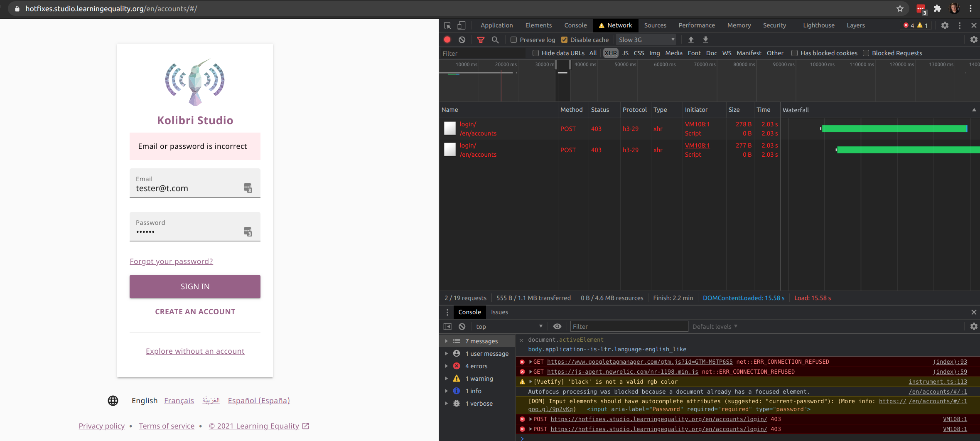The width and height of the screenshot is (980, 441).
Task: Toggle the network filter funnel icon
Action: 481,40
